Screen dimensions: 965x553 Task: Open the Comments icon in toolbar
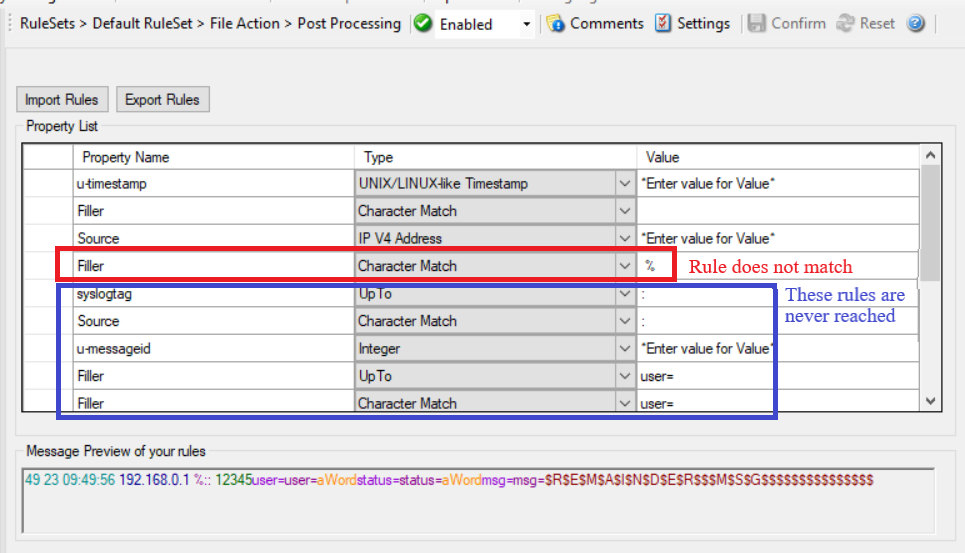(x=556, y=24)
